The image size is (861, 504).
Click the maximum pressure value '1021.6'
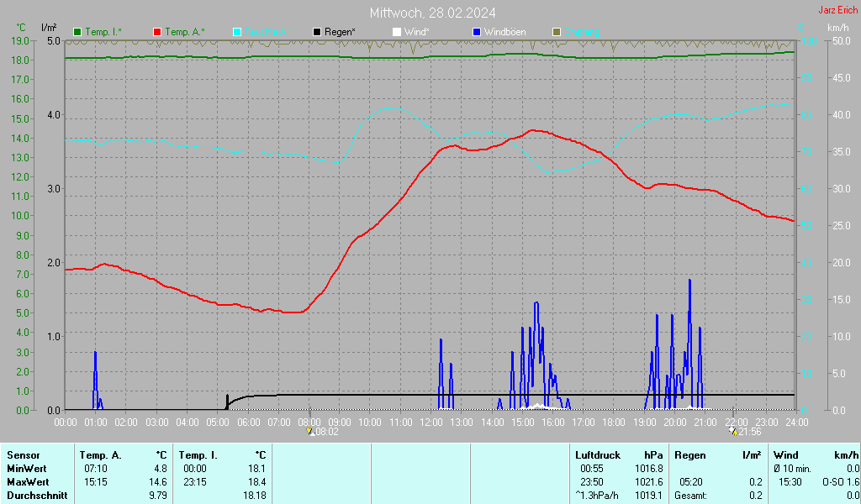pyautogui.click(x=648, y=482)
